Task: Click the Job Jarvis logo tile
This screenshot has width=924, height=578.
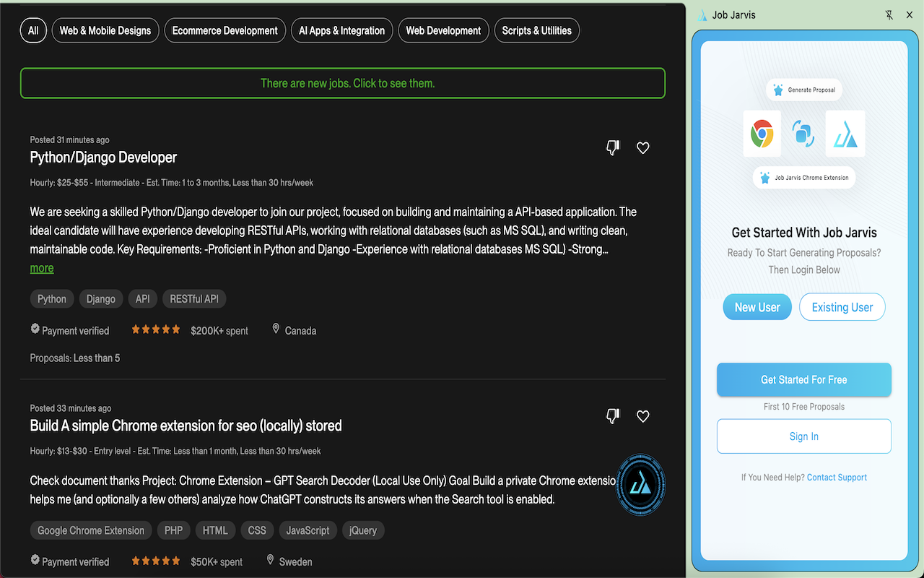Action: click(845, 134)
